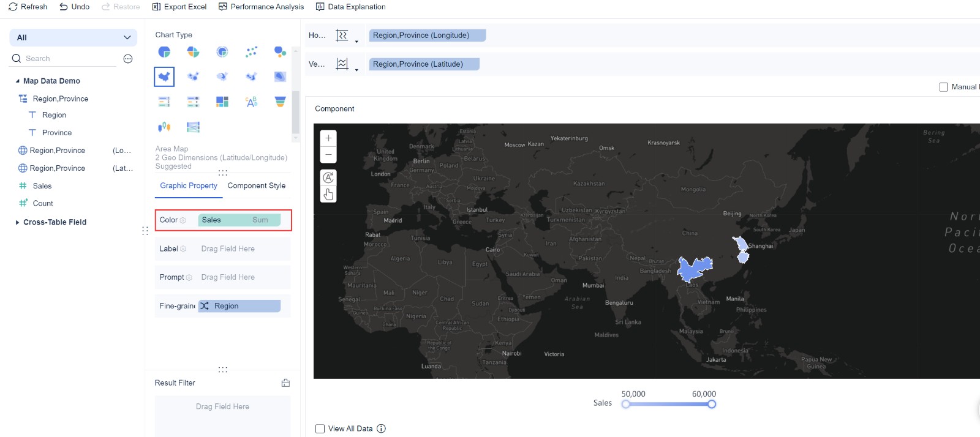Check the View All Data checkbox
This screenshot has width=980, height=437.
tap(320, 428)
